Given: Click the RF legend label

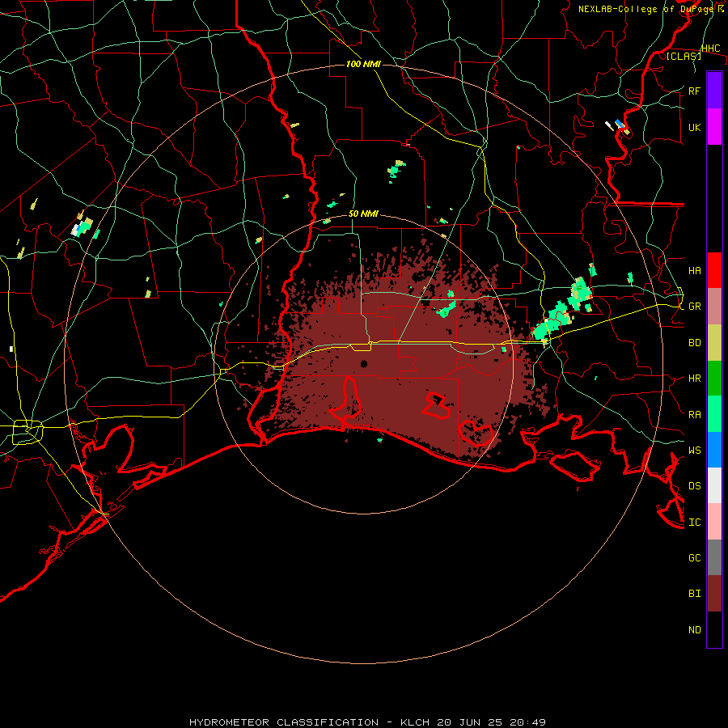Looking at the screenshot, I should [694, 91].
